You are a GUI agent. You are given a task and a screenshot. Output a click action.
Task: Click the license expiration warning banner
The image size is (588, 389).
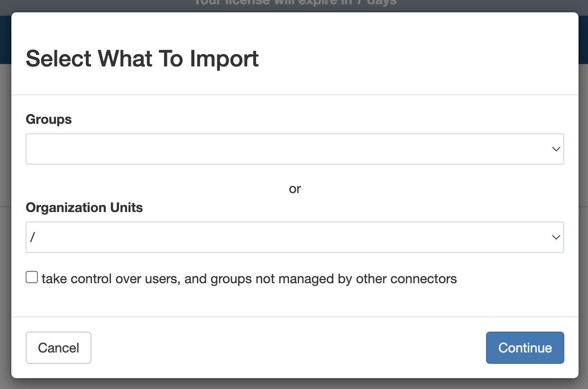click(x=294, y=4)
